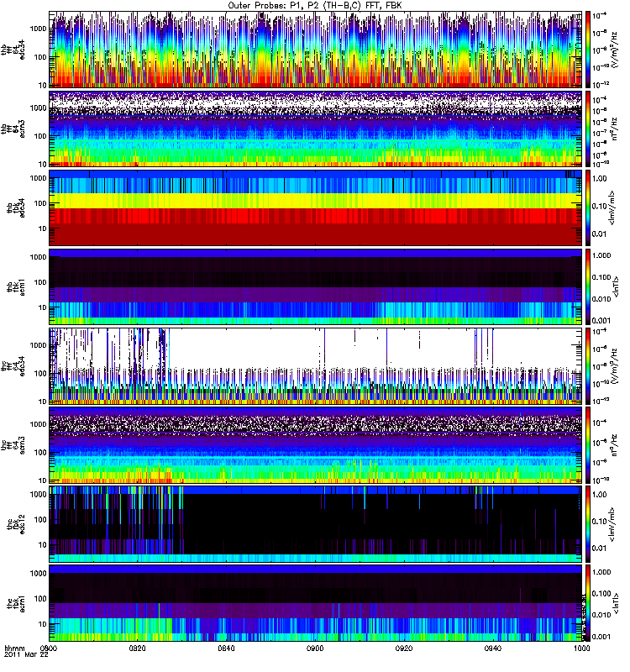Click the thc fbk edc12 color bar
The width and height of the screenshot is (630, 672).
[x=589, y=524]
